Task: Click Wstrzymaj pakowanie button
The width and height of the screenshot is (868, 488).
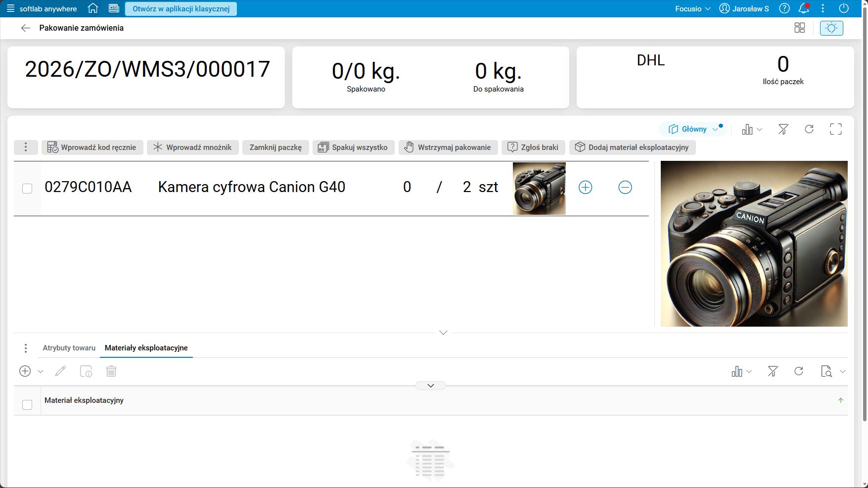Action: [x=448, y=147]
